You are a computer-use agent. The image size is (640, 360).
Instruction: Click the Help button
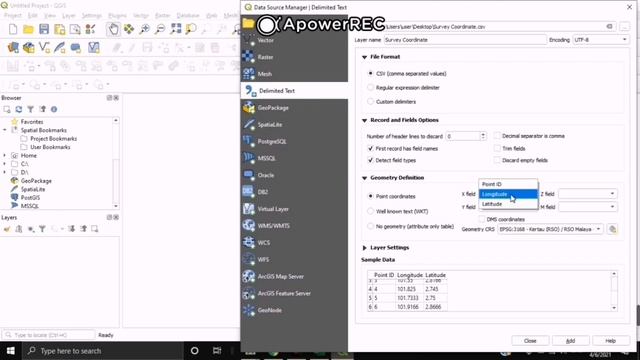pyautogui.click(x=611, y=341)
